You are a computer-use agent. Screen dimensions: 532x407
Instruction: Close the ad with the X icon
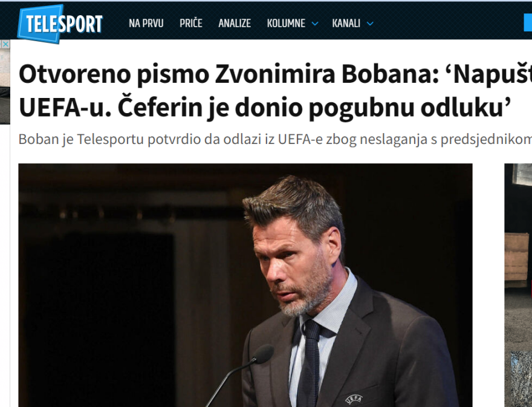pos(6,44)
